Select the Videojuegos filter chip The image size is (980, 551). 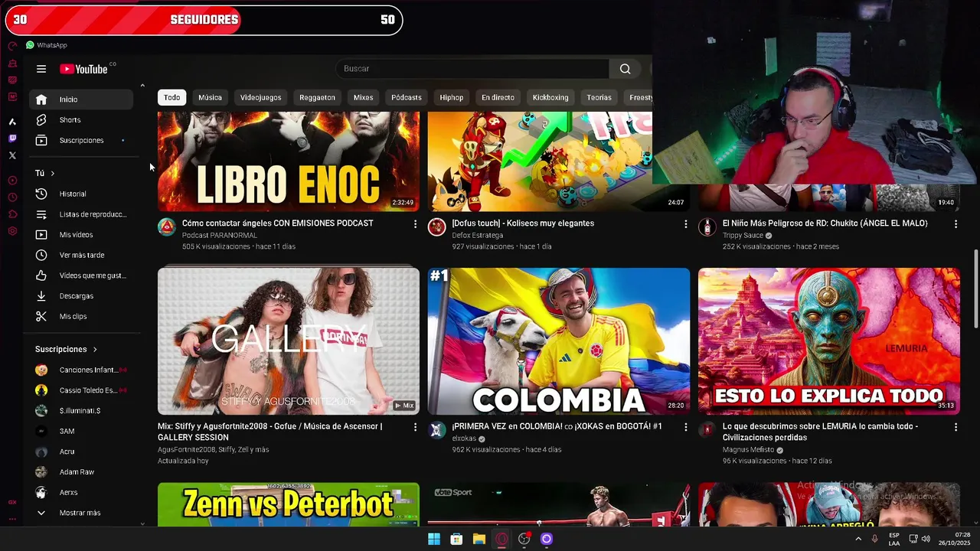260,97
